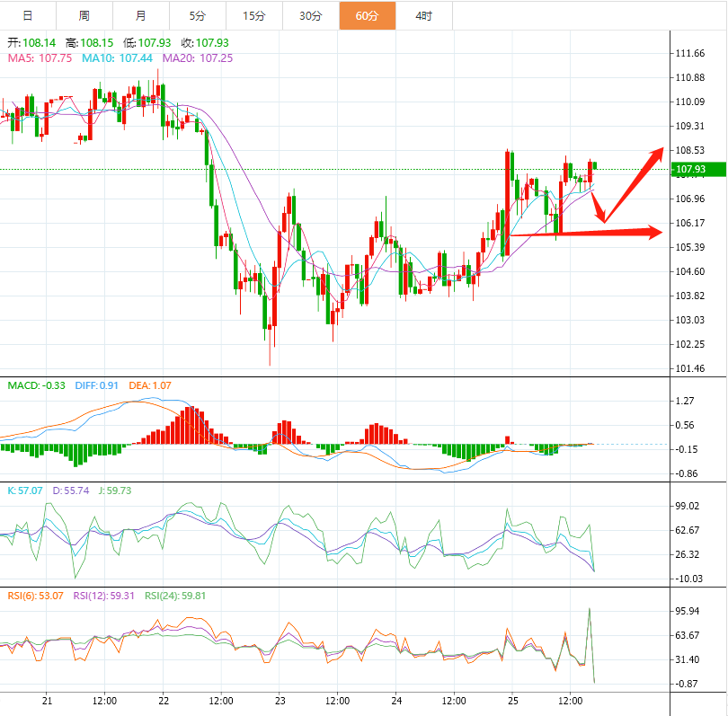Click the green 107.93 current price tag
The width and height of the screenshot is (728, 716).
[698, 170]
